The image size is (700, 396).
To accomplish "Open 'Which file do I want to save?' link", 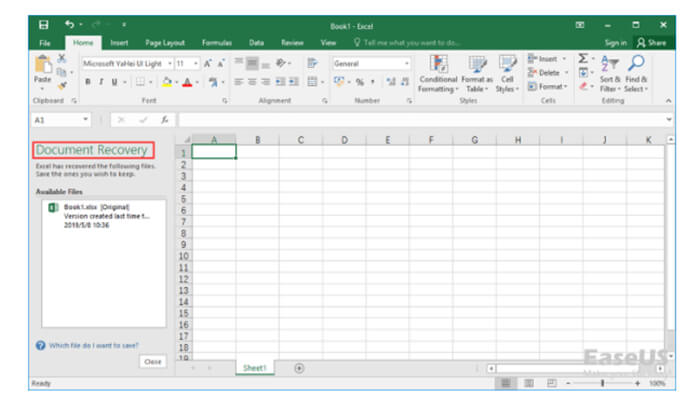I will [93, 346].
